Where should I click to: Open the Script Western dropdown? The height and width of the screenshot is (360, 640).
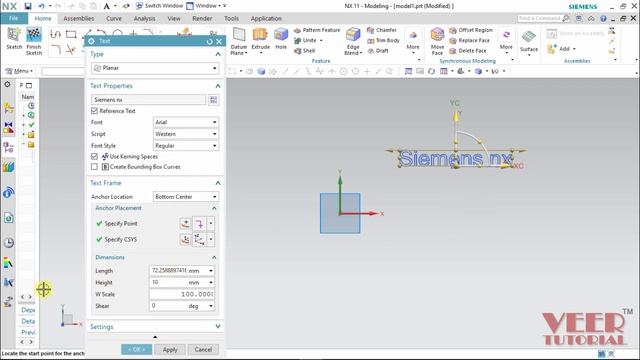186,134
